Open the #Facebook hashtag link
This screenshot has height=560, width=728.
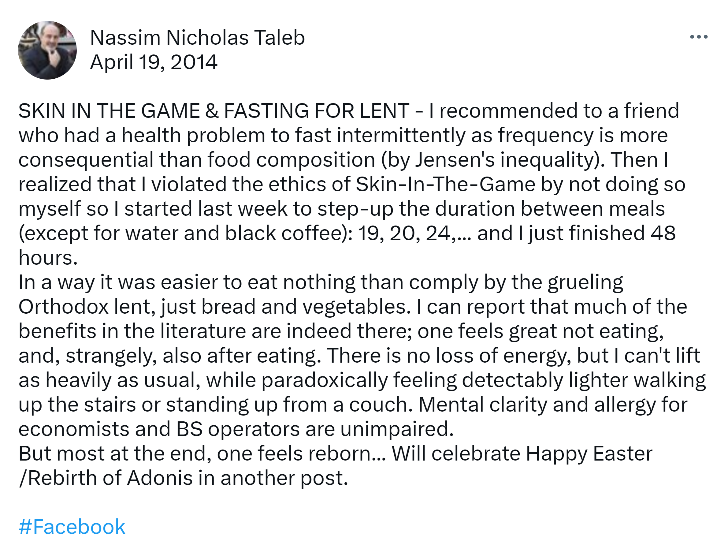tap(72, 527)
